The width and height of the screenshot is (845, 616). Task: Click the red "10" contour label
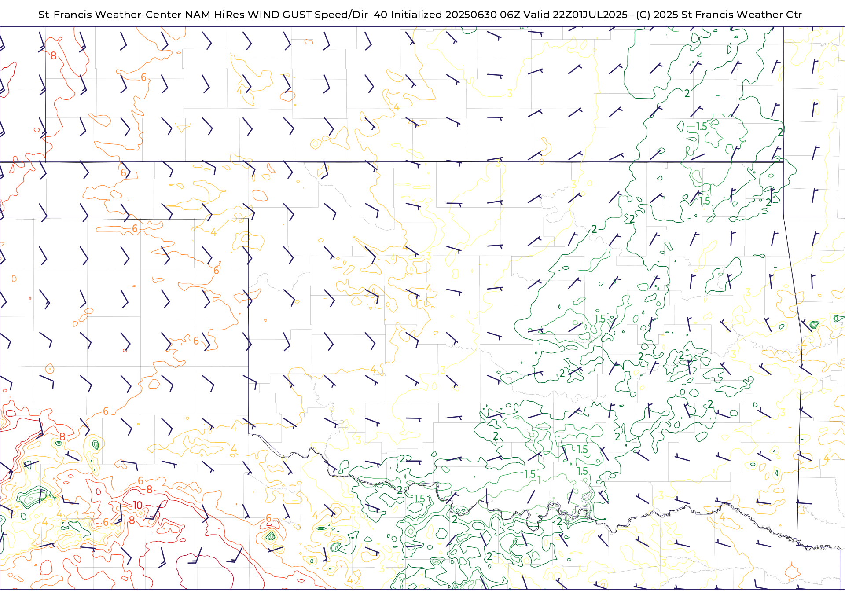point(138,505)
